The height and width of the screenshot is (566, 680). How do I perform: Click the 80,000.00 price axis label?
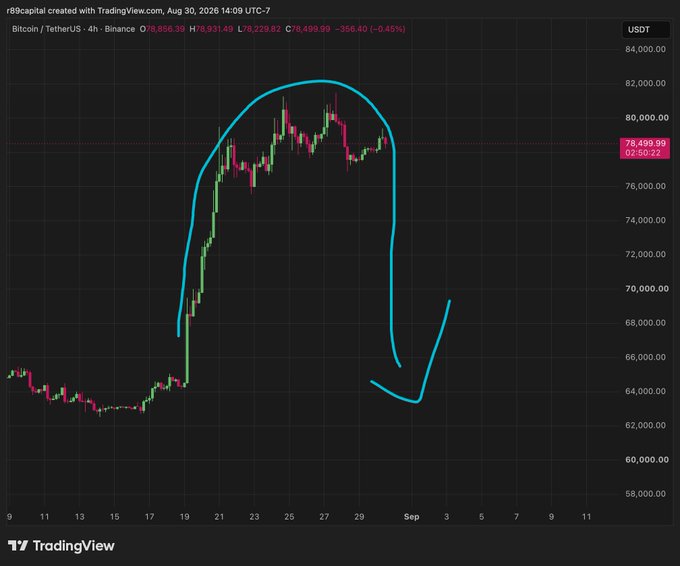(647, 118)
